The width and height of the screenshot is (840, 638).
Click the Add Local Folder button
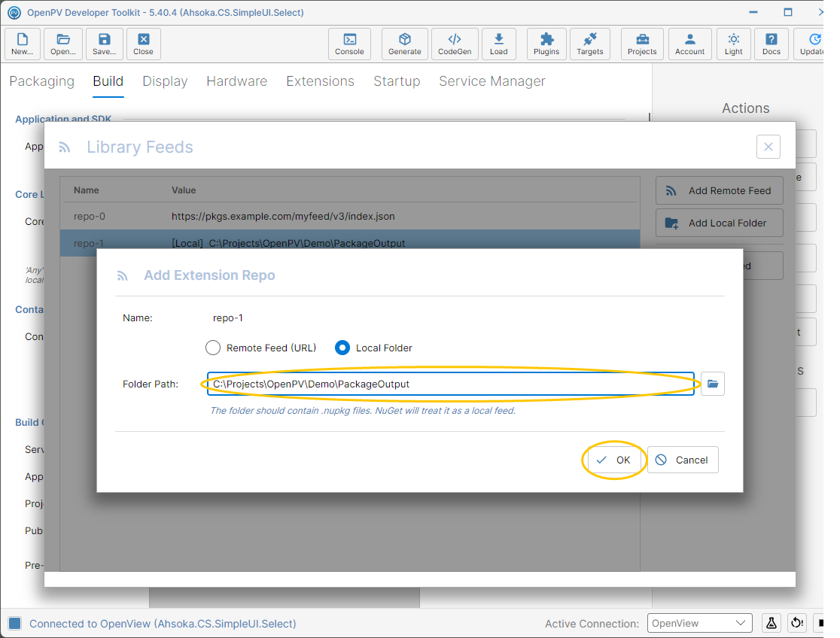pyautogui.click(x=719, y=223)
